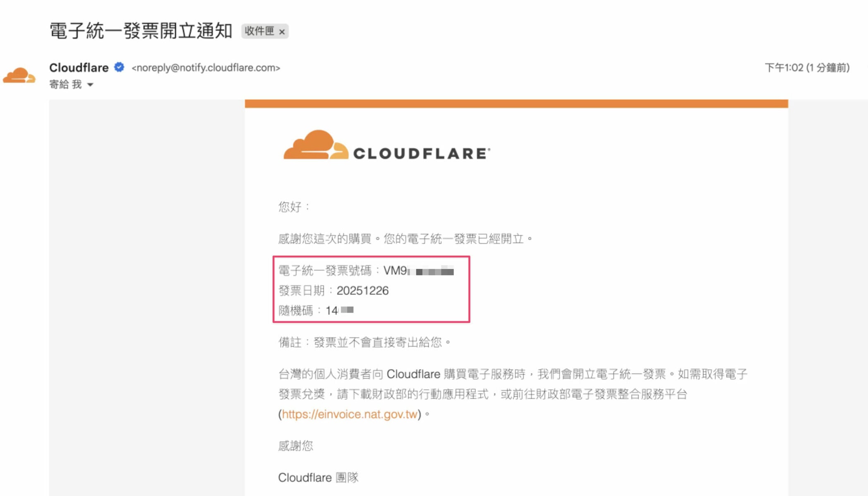
Task: Remove the 收件匣 label with its x
Action: click(x=282, y=32)
